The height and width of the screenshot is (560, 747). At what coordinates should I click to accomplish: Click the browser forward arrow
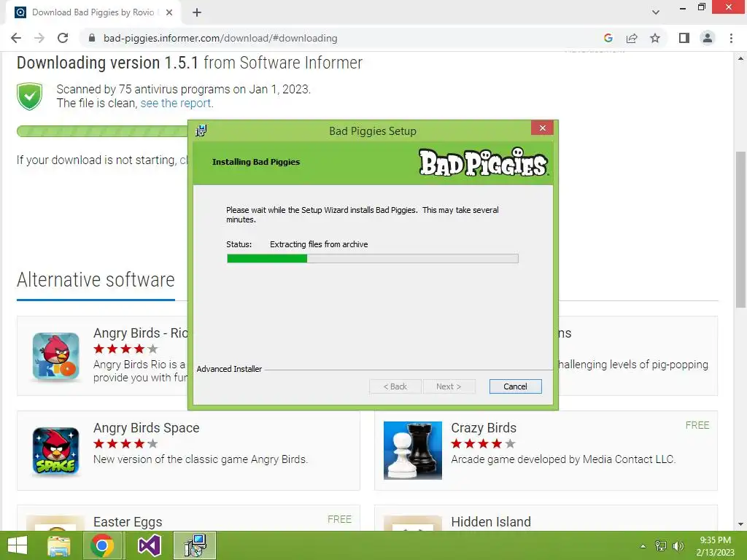[39, 38]
